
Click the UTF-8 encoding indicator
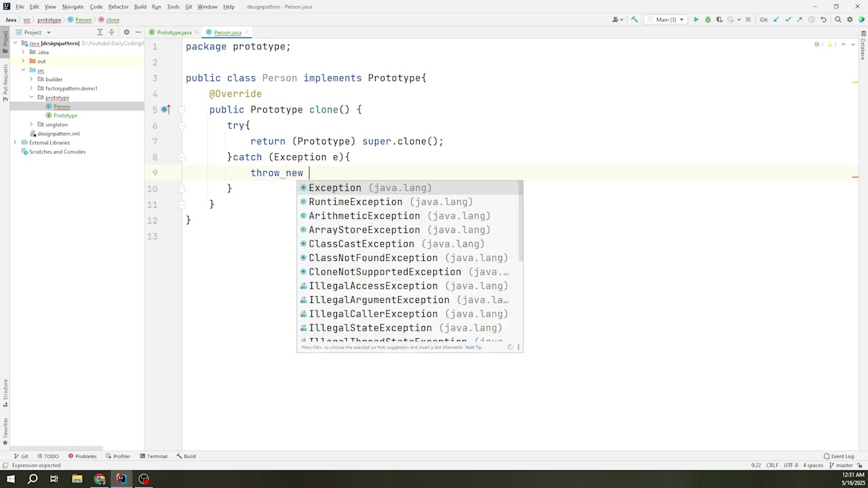click(x=791, y=466)
